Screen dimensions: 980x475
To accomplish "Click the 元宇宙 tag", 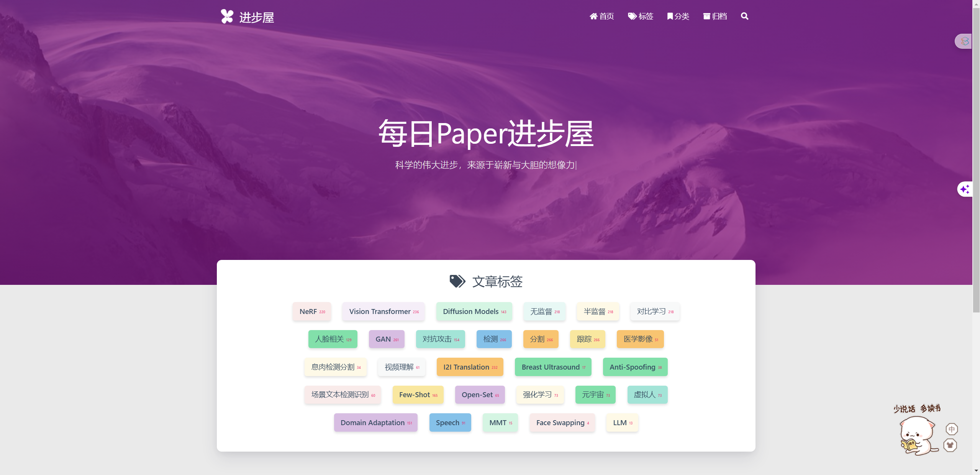I will (x=595, y=395).
